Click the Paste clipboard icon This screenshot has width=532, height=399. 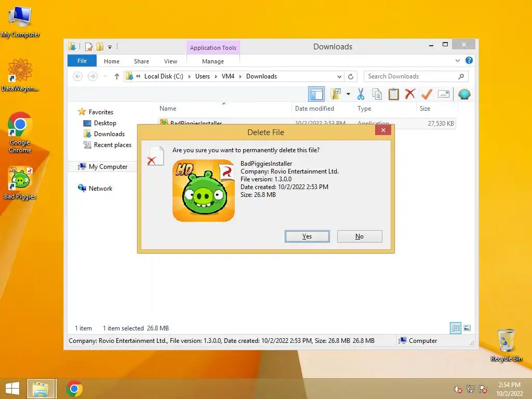(x=394, y=94)
